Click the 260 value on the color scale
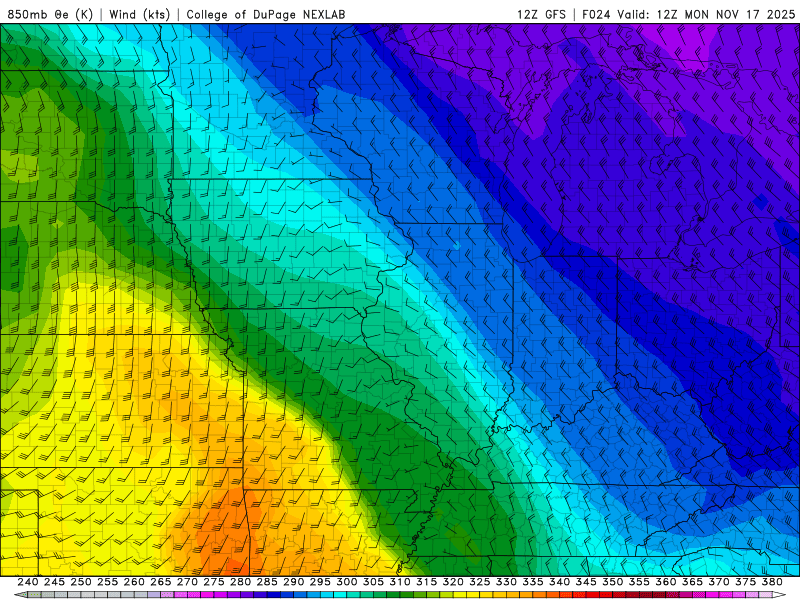This screenshot has width=800, height=600. tap(134, 582)
